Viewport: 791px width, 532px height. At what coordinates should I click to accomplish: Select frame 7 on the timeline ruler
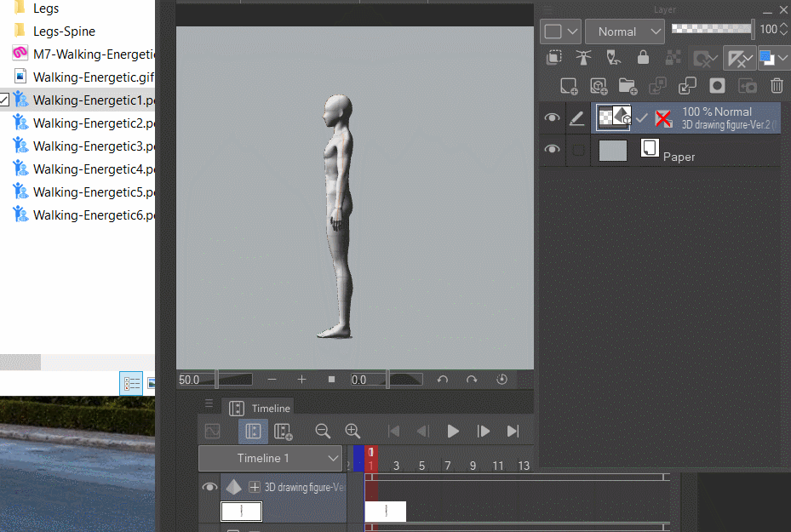(x=447, y=466)
